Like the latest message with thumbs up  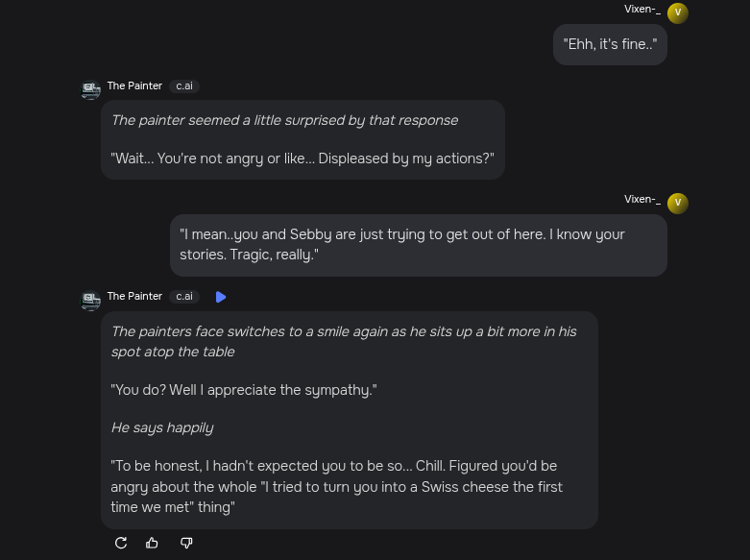pos(152,543)
